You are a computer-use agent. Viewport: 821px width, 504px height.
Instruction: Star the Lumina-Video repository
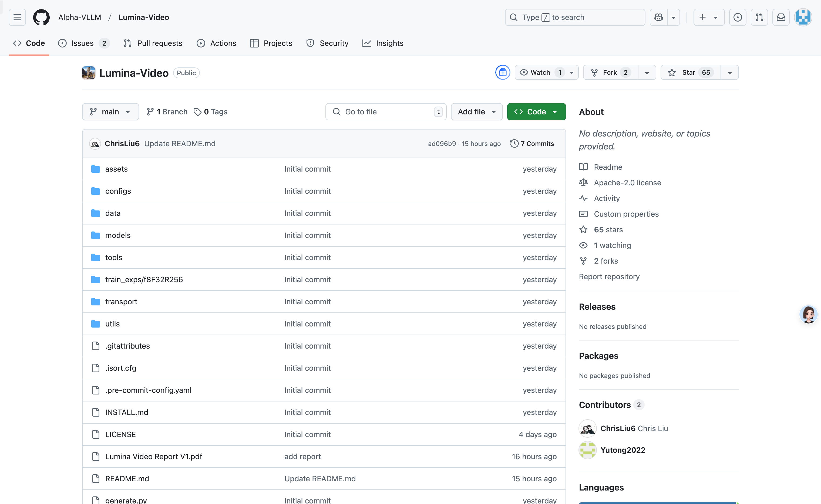(691, 73)
